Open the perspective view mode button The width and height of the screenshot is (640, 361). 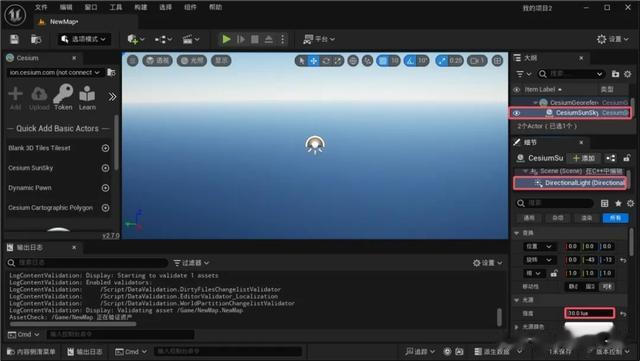158,61
